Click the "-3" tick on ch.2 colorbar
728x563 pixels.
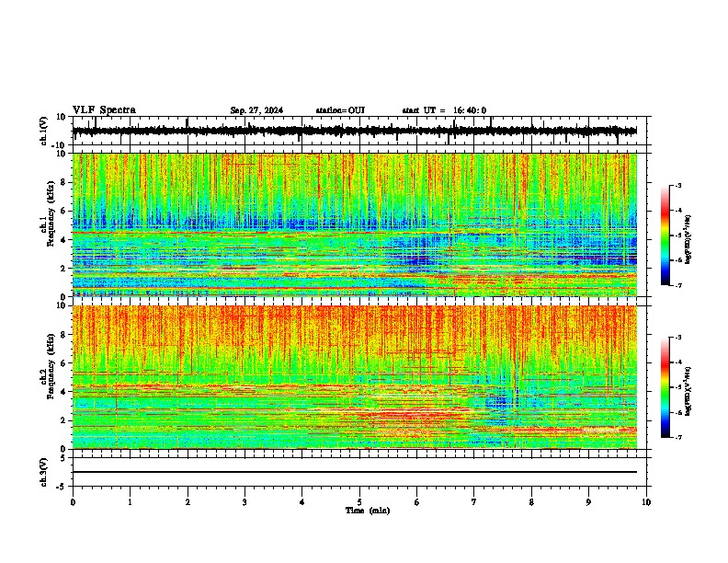(x=678, y=338)
